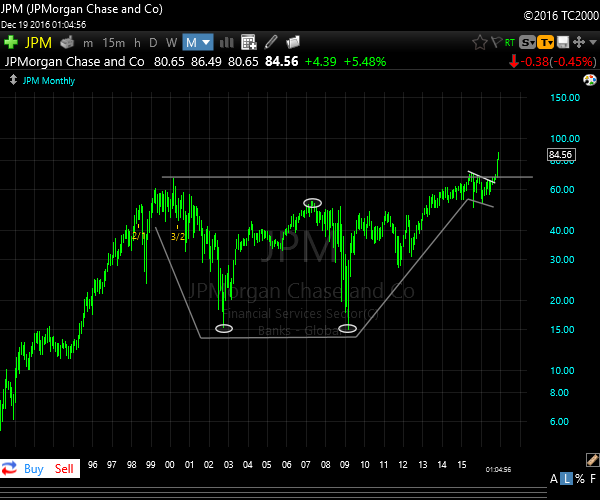600x500 pixels.
Task: Click the year 00 label on time axis
Action: (170, 465)
